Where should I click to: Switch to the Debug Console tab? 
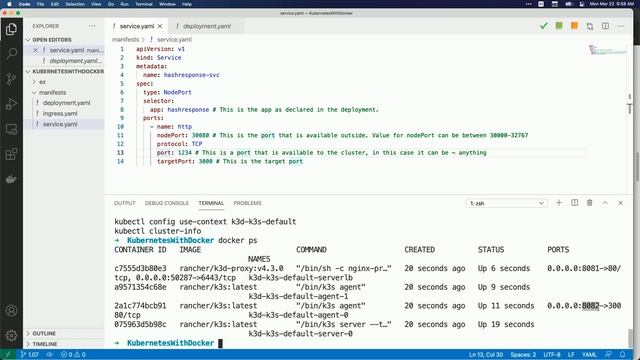[x=167, y=203]
